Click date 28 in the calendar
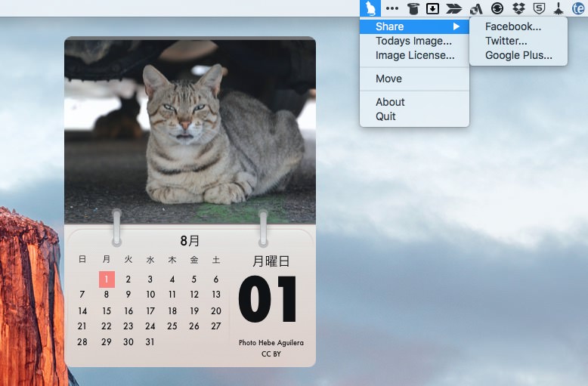 (82, 341)
